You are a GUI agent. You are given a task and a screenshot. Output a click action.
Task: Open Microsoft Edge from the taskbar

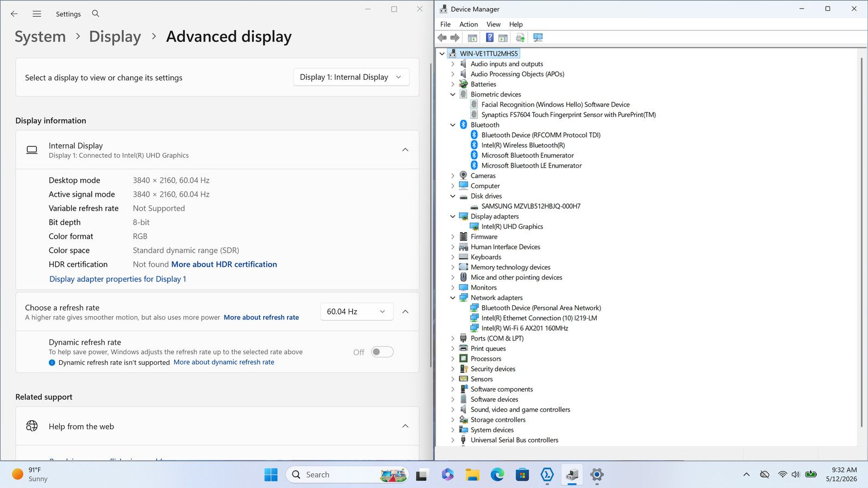click(x=497, y=475)
